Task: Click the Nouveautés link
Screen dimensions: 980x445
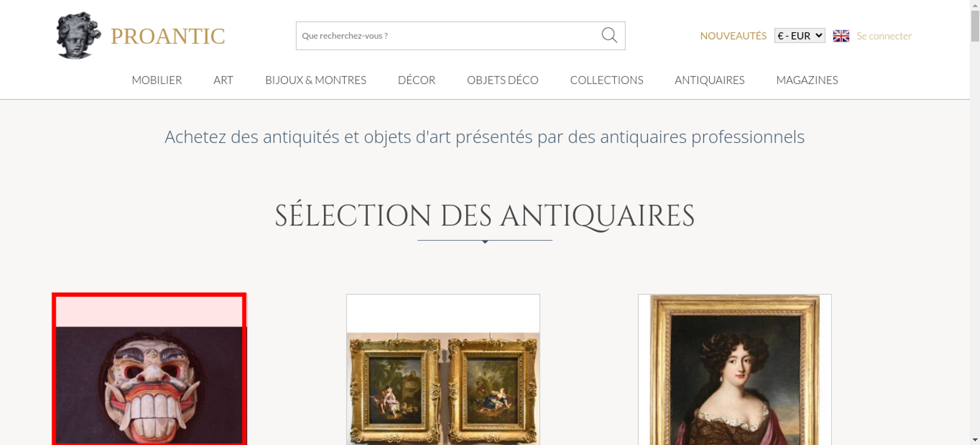Action: pos(733,36)
